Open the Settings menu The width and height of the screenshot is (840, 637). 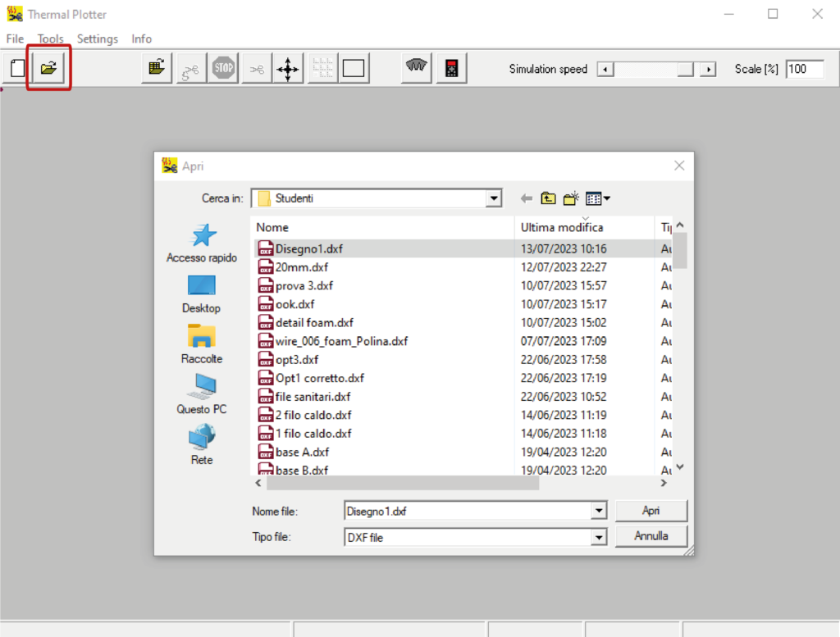point(98,39)
